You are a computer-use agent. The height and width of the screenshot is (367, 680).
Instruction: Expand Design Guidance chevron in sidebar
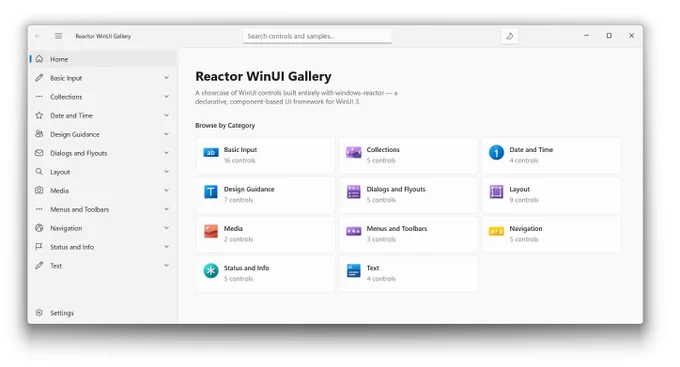(x=167, y=134)
